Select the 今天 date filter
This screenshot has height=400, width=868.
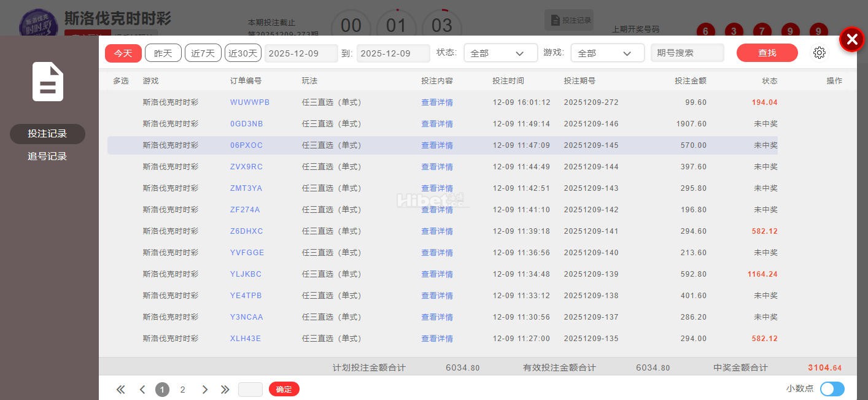123,53
